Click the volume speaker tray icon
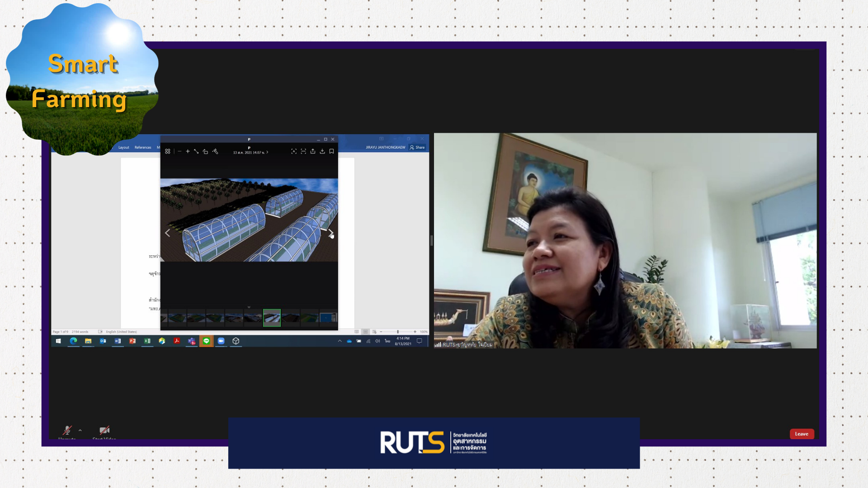This screenshot has width=868, height=488. [x=377, y=341]
